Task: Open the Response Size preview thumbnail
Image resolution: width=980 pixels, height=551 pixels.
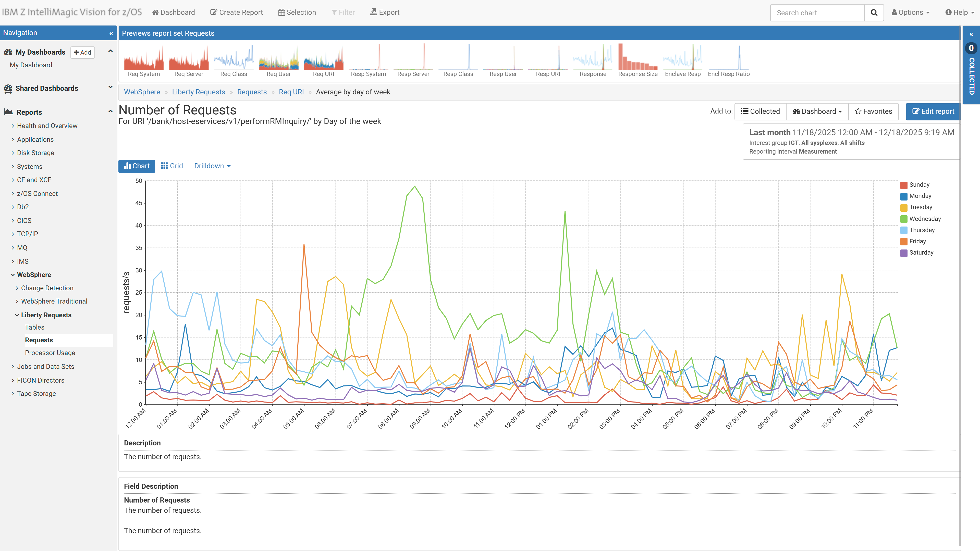Action: pos(638,61)
